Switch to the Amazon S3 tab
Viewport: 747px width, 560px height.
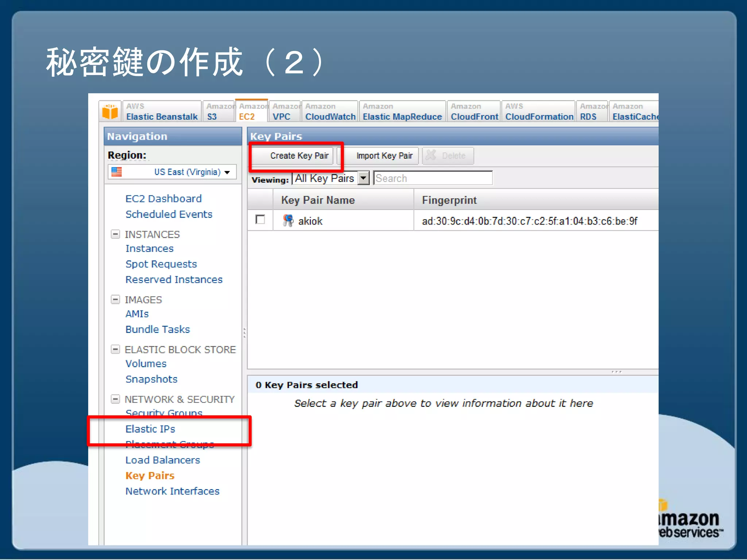tap(218, 112)
